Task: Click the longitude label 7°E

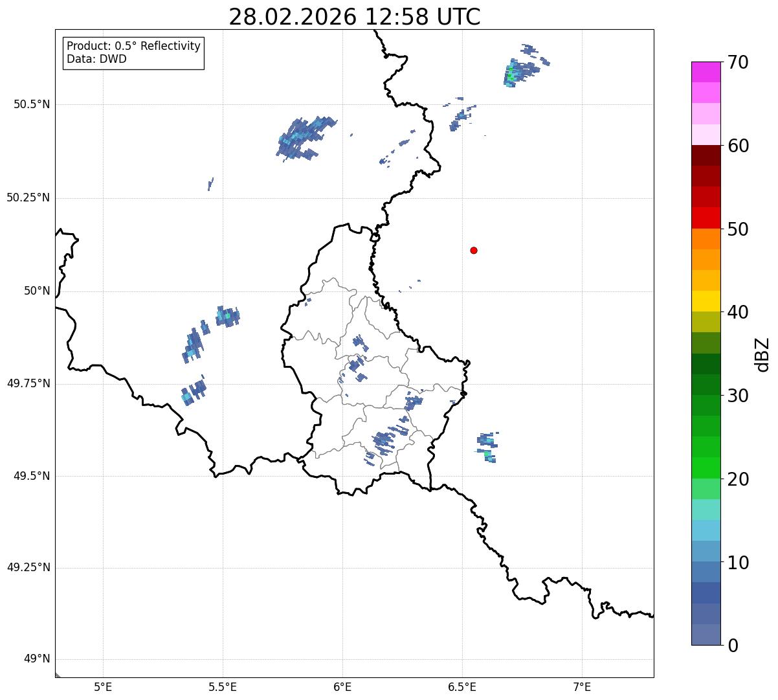Action: click(582, 686)
